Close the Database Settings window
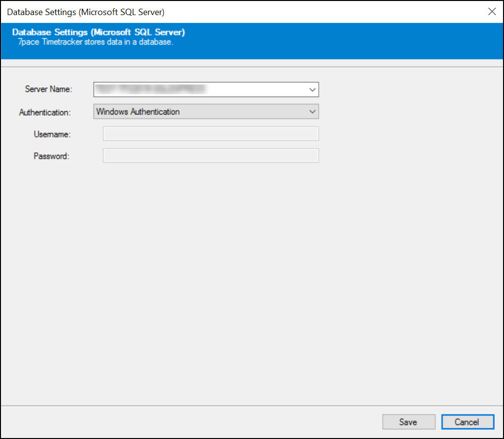This screenshot has width=504, height=439. [492, 12]
